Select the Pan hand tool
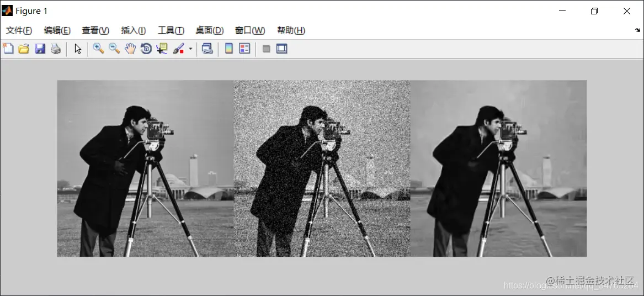This screenshot has height=296, width=644. 130,49
